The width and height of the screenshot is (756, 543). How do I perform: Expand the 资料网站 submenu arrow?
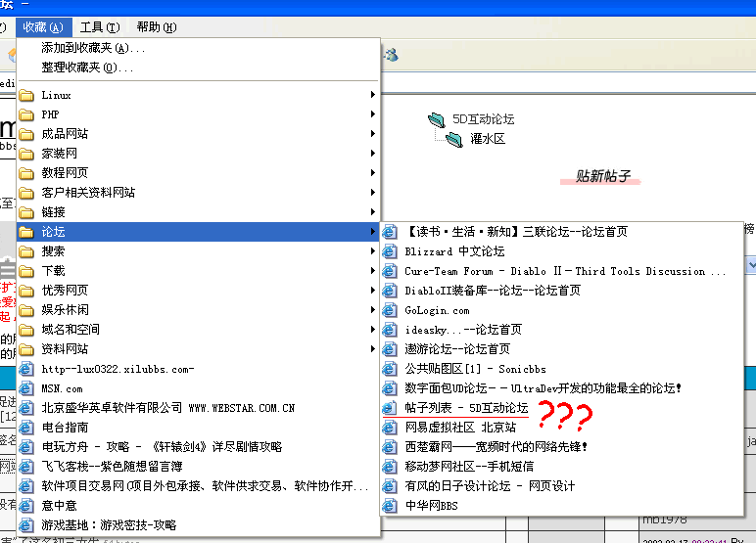click(373, 349)
